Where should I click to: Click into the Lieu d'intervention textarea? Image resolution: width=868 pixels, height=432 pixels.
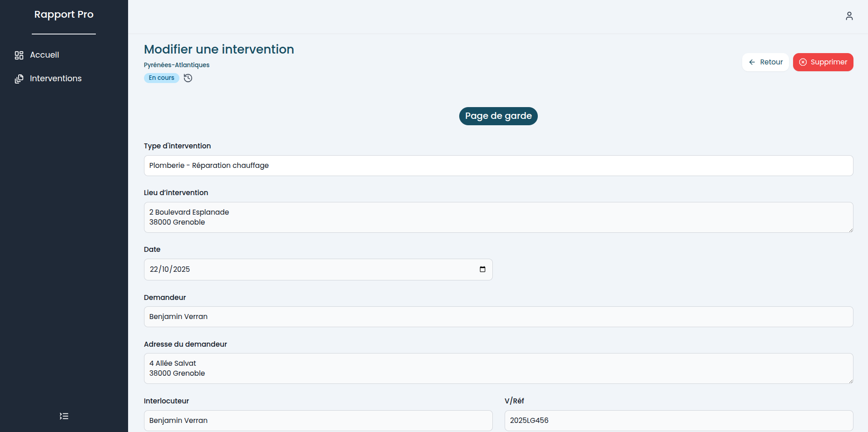coord(498,217)
